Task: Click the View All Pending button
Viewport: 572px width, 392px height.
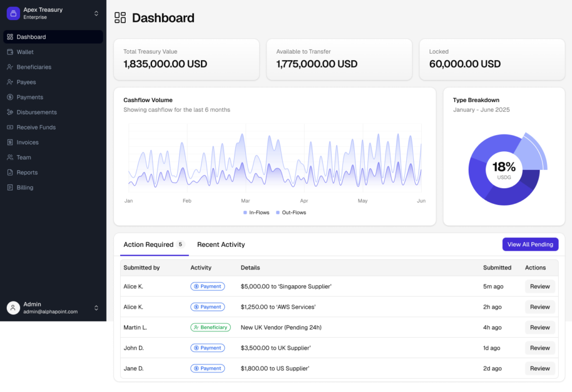Action: [x=530, y=245]
